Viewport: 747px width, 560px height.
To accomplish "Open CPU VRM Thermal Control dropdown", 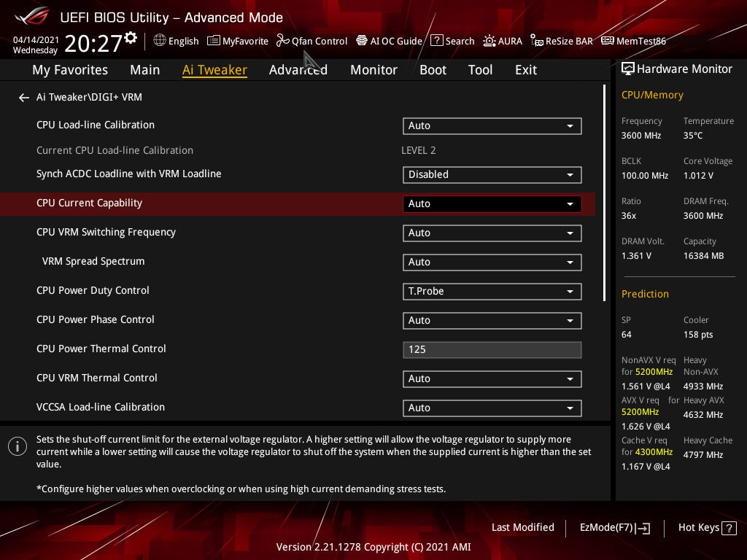I will [x=492, y=379].
